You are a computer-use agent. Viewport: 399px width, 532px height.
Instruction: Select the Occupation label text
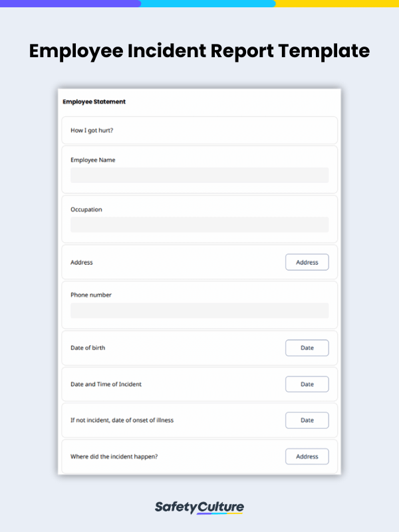(x=86, y=209)
